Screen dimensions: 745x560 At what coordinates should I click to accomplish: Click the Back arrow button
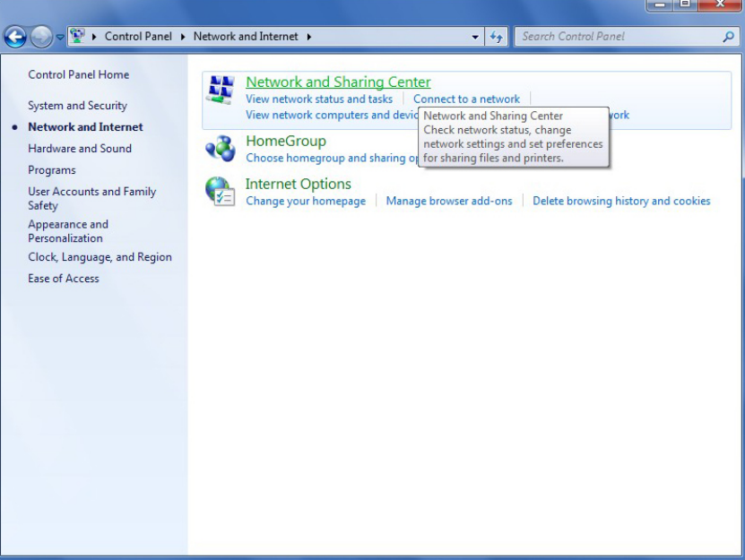pos(15,37)
